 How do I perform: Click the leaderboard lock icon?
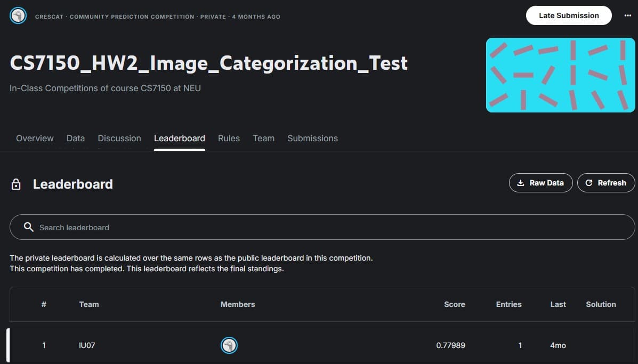click(16, 184)
